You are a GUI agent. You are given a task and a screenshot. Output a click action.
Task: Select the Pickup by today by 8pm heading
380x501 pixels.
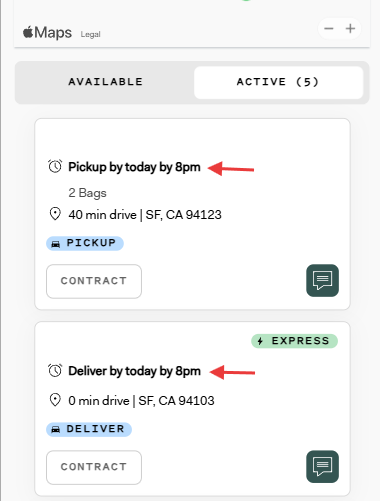[x=134, y=167]
